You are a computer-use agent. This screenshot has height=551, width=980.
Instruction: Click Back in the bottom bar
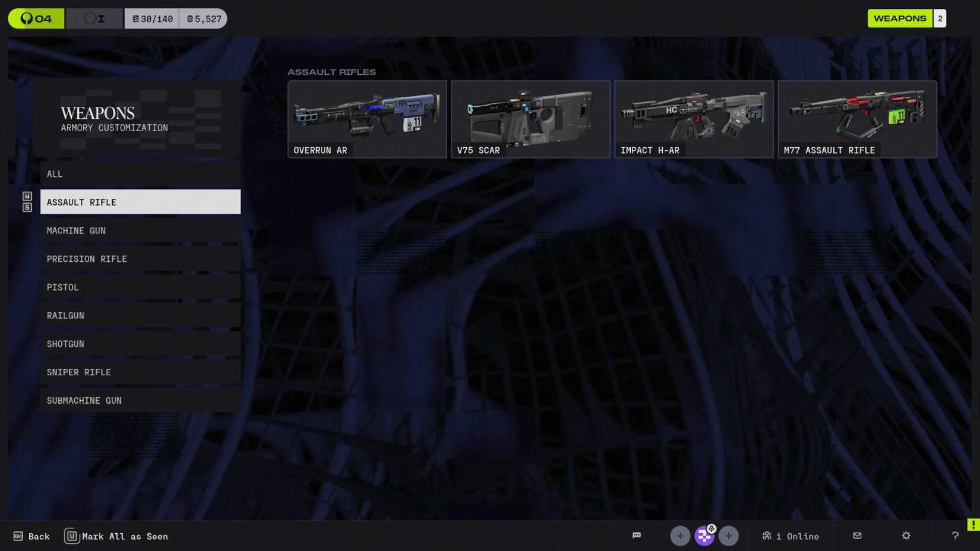click(x=31, y=536)
